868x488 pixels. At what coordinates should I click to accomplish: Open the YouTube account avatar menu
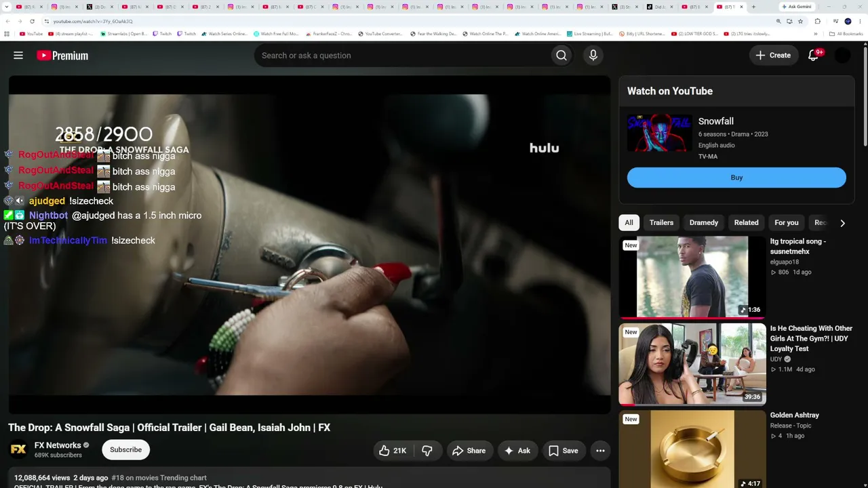(842, 56)
